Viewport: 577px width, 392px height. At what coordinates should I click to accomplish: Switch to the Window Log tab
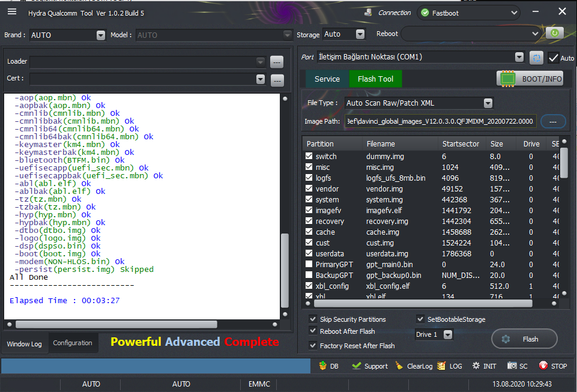click(24, 344)
